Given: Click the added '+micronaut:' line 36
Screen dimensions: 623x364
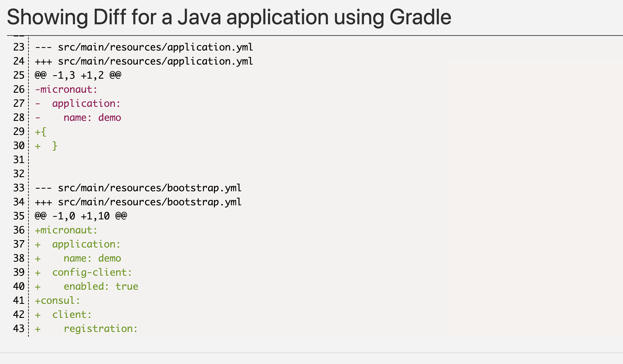Looking at the screenshot, I should (66, 230).
